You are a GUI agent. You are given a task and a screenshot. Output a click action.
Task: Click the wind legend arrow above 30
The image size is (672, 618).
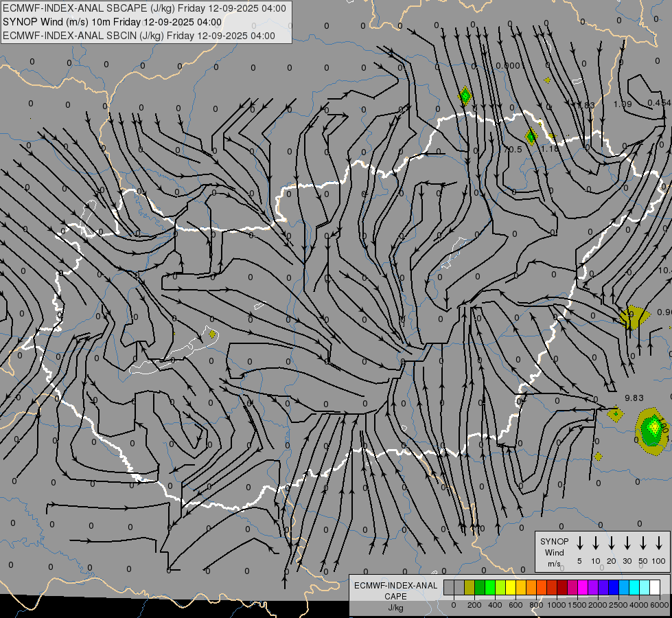(x=627, y=543)
